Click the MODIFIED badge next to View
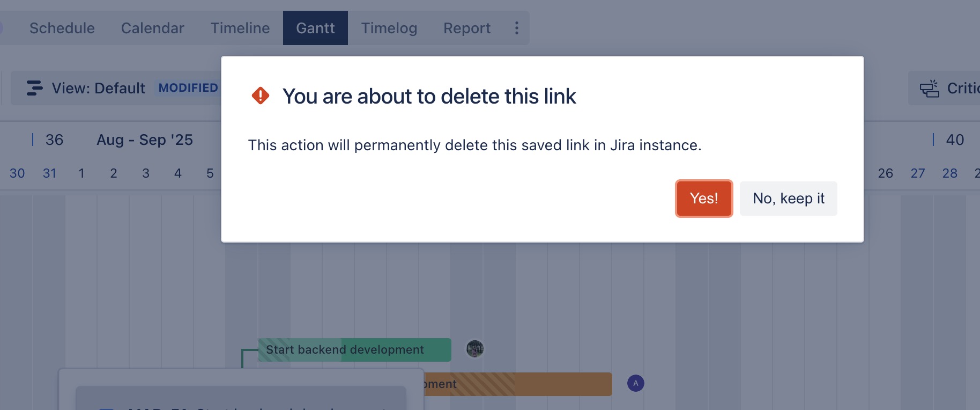This screenshot has height=410, width=980. click(188, 88)
